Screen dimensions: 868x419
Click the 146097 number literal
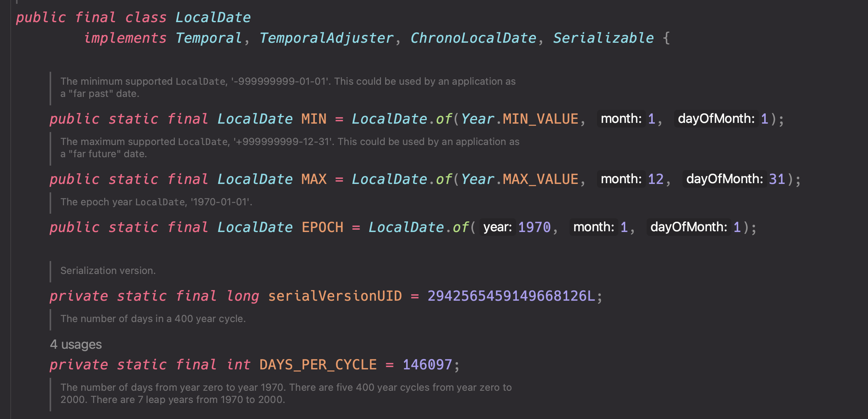(427, 365)
